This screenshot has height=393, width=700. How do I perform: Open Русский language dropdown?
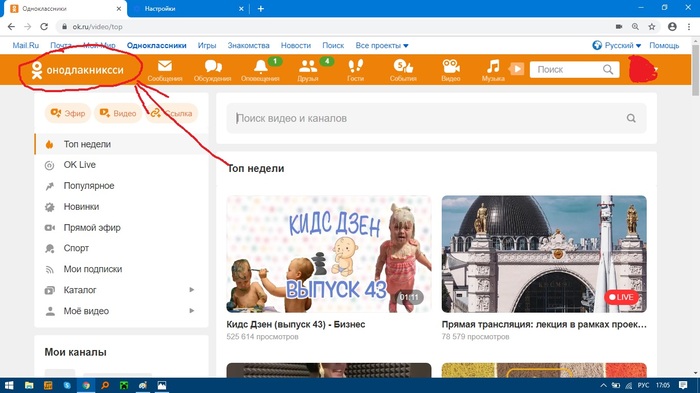(x=617, y=46)
